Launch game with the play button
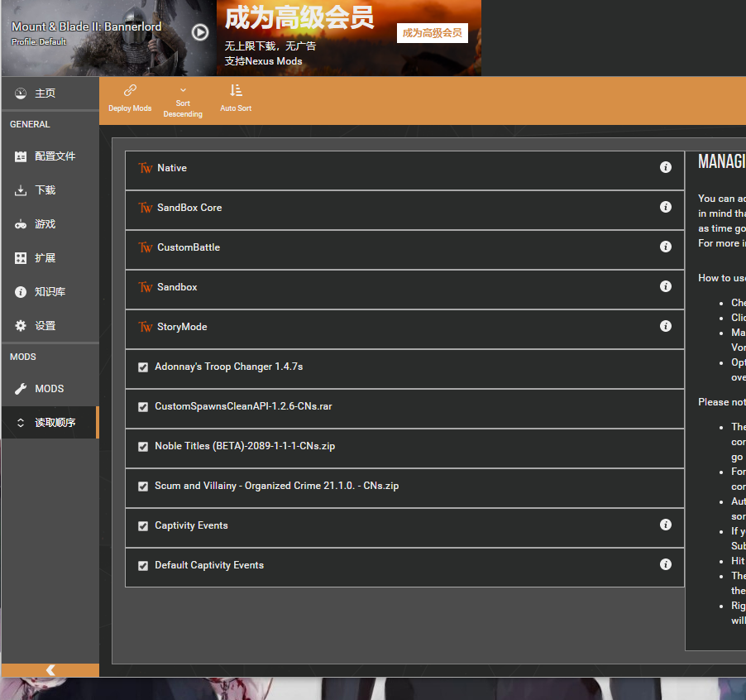Screen dimensions: 746x700 200,32
